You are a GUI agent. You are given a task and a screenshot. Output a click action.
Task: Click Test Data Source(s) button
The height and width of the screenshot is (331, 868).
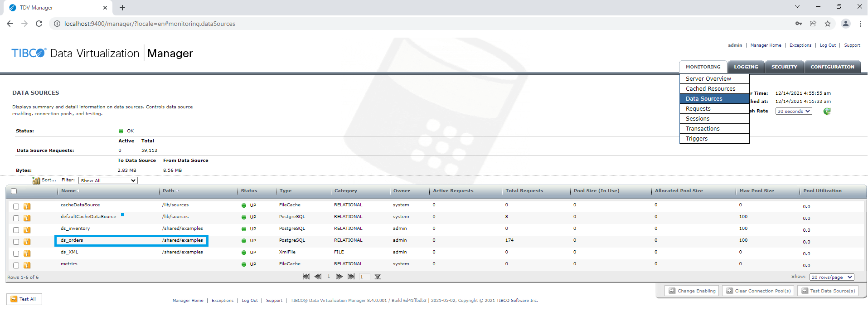point(828,291)
